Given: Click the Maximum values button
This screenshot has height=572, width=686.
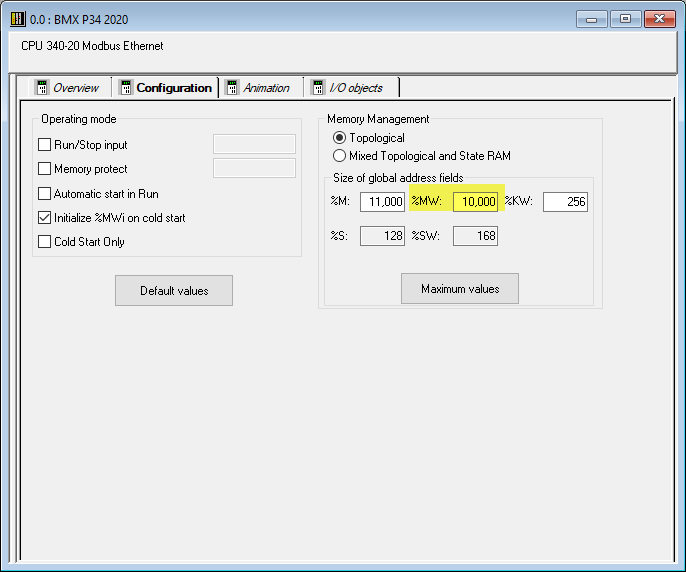Looking at the screenshot, I should coord(460,289).
